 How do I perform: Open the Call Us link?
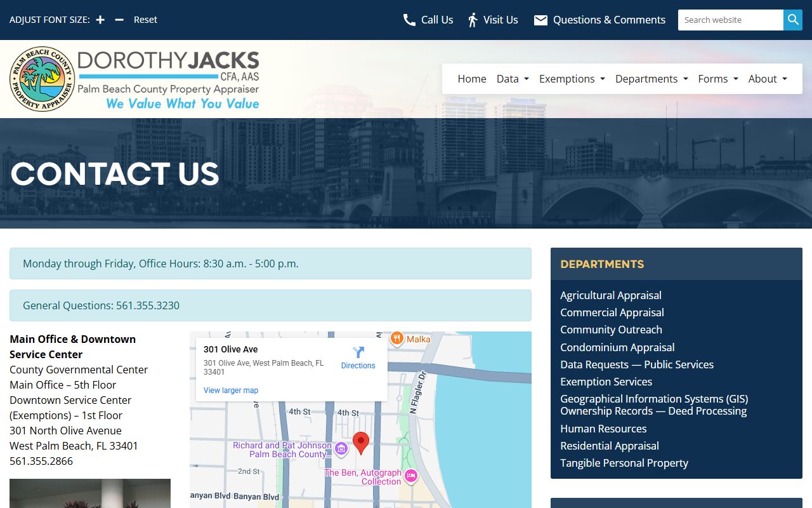click(428, 20)
